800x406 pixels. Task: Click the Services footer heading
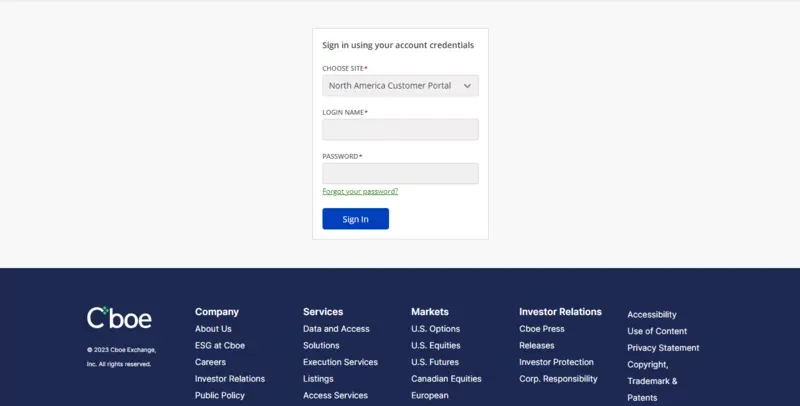coord(323,312)
